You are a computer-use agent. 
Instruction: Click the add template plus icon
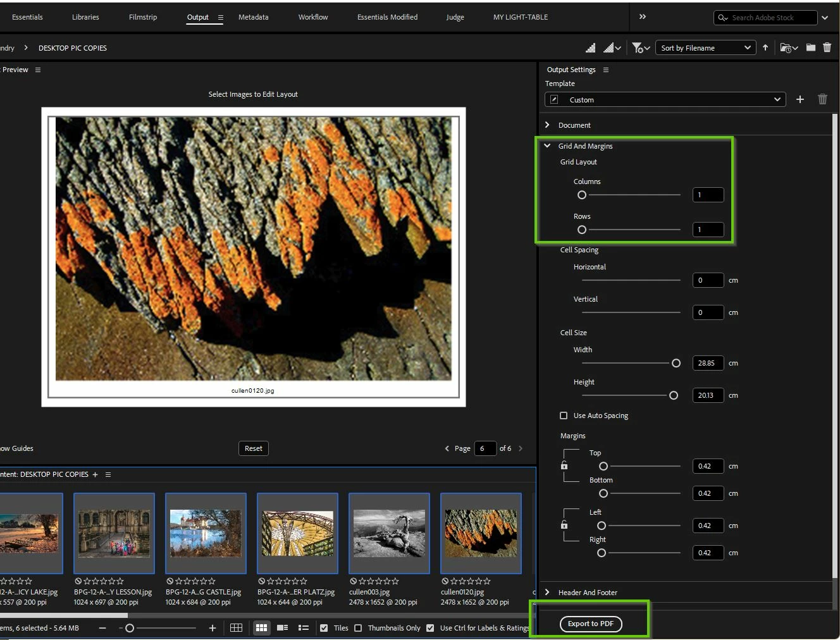pyautogui.click(x=800, y=99)
